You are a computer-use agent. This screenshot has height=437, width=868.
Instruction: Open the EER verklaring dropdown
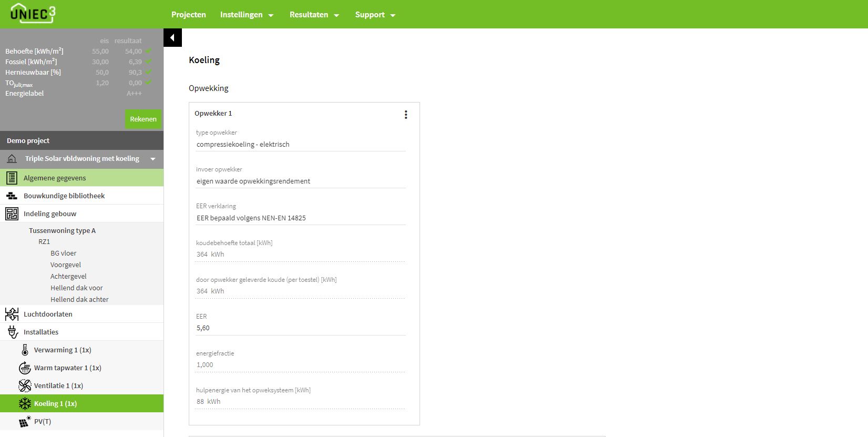300,218
